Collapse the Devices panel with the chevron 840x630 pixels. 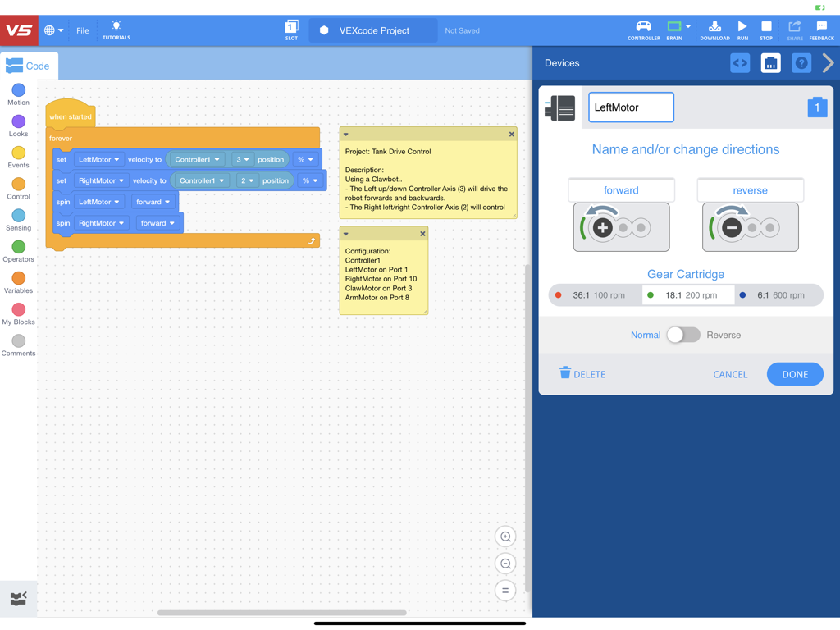(829, 62)
